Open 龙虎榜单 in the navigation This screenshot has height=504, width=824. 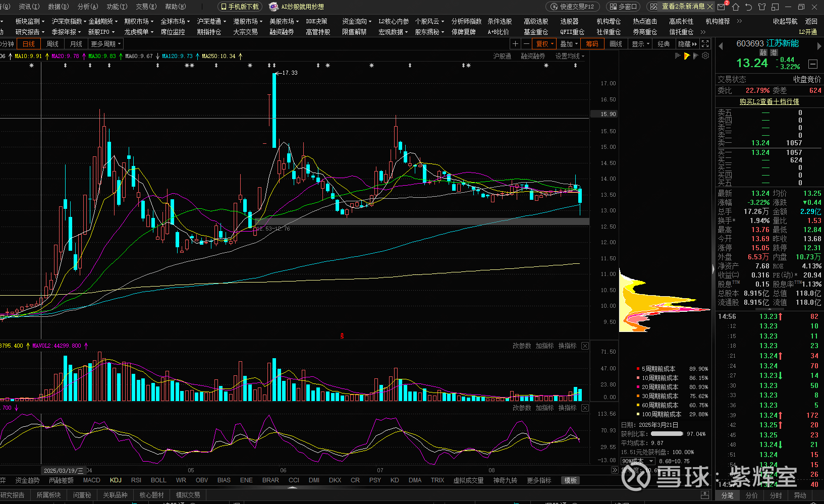[138, 32]
